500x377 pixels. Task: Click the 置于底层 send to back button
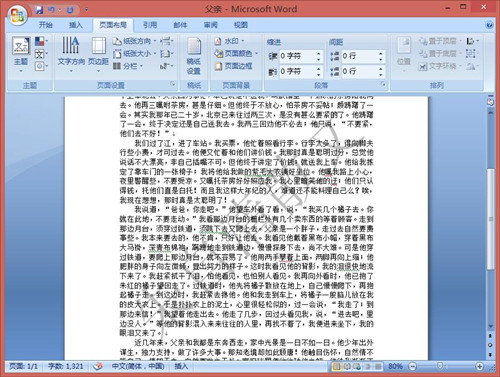pos(440,53)
